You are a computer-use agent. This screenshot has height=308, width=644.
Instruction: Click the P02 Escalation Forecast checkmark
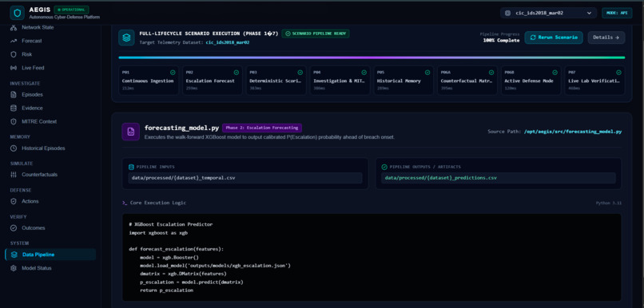(x=237, y=72)
